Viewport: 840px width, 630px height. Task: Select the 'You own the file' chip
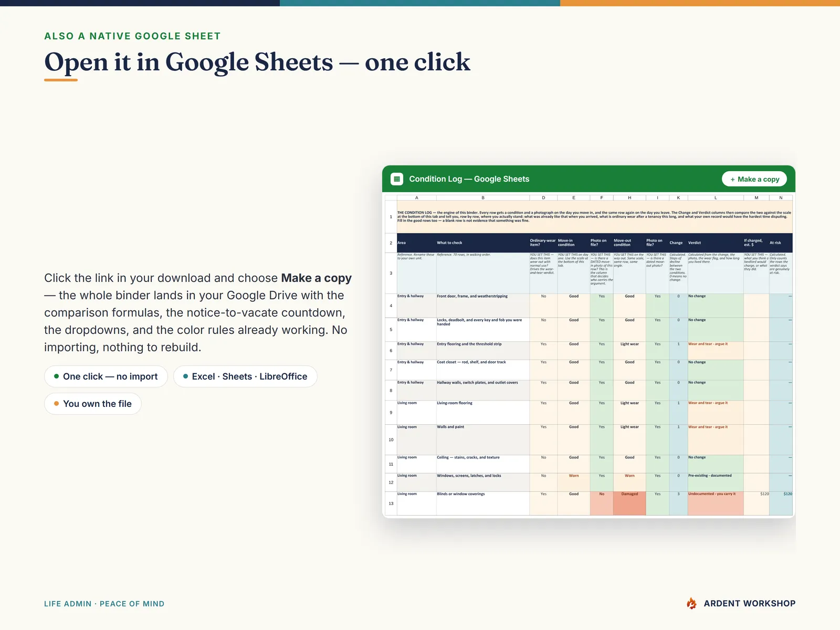[93, 404]
